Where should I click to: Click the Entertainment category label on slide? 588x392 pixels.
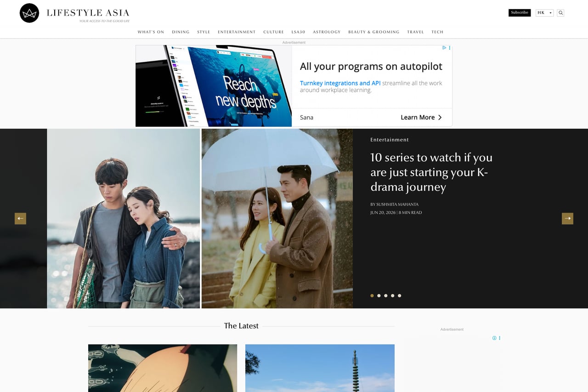click(390, 140)
